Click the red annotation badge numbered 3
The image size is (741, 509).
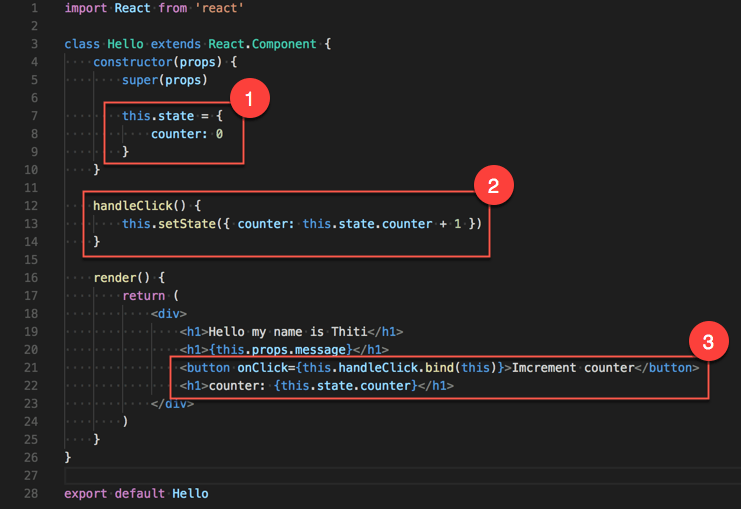[x=708, y=342]
